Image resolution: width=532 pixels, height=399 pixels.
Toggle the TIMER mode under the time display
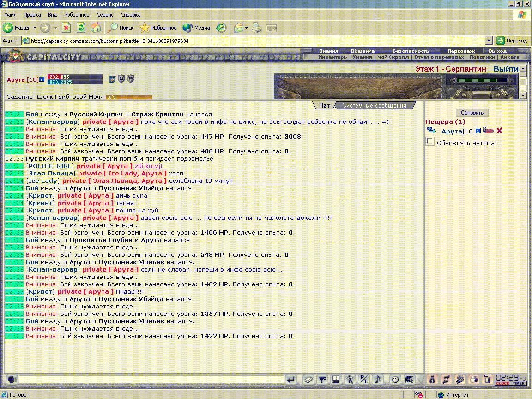pyautogui.click(x=519, y=383)
